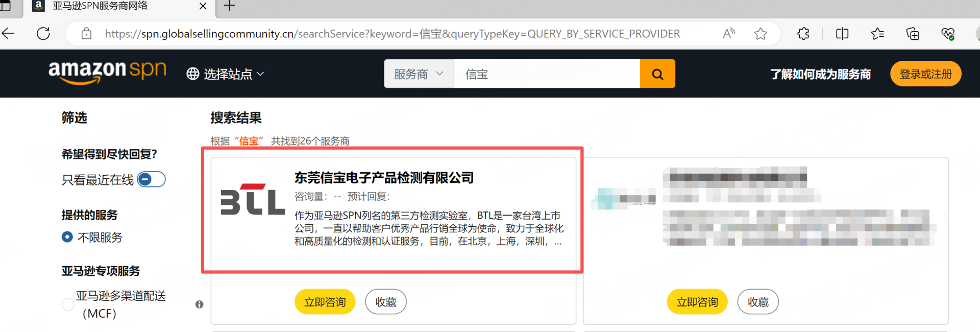Select the 亚马逊SPN服务商网络 tab

pos(119,7)
